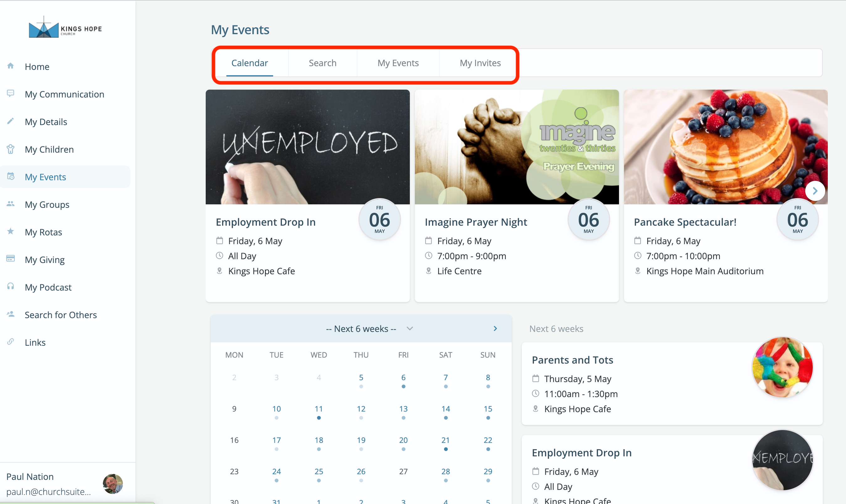Image resolution: width=846 pixels, height=504 pixels.
Task: Switch to the My Events tab
Action: coord(398,63)
